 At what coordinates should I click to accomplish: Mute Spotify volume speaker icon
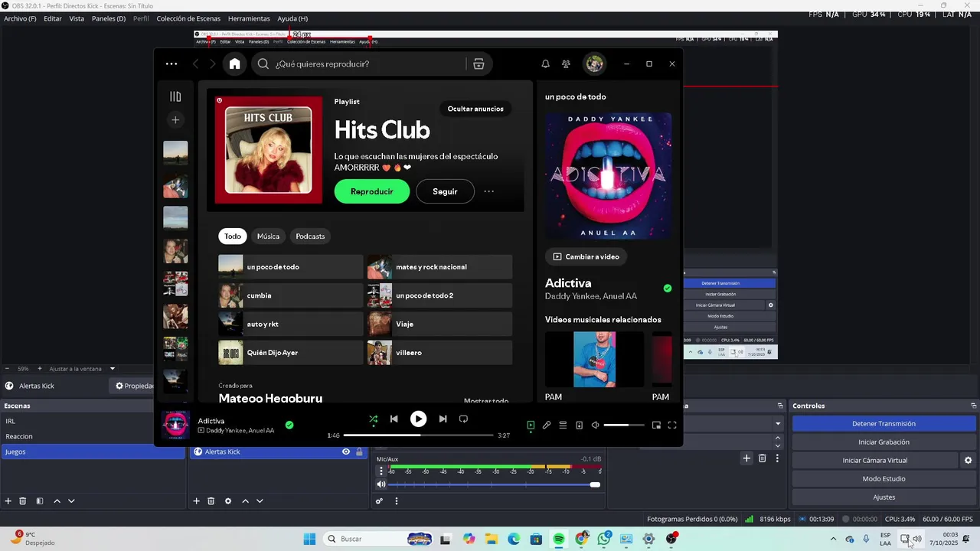coord(596,425)
